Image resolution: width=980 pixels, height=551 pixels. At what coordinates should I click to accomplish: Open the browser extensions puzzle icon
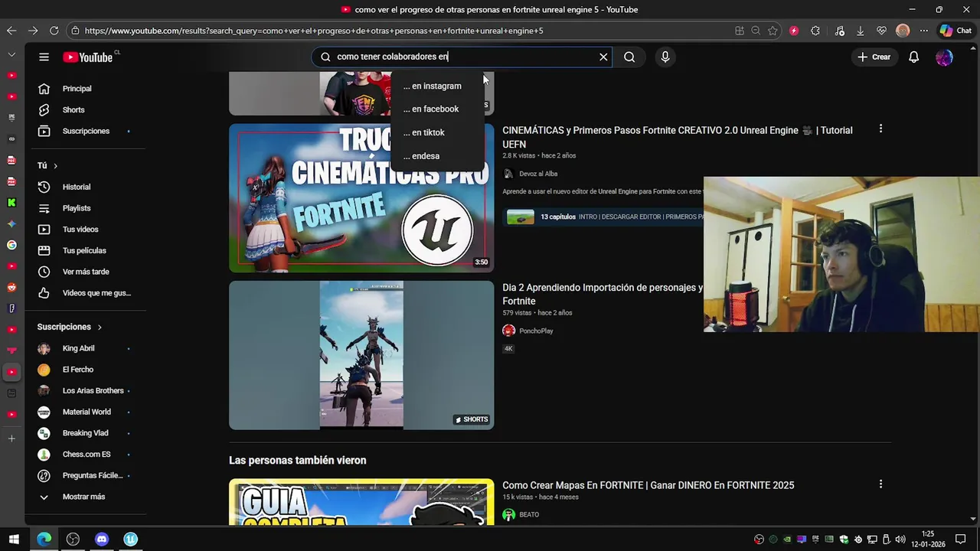(x=815, y=31)
